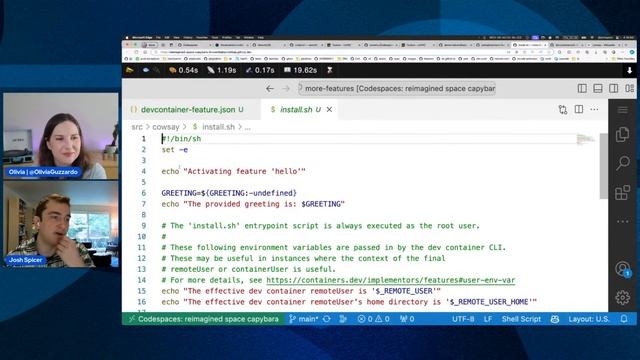The width and height of the screenshot is (640, 360).
Task: Click the cowsay breadcrumb segment
Action: coord(166,127)
